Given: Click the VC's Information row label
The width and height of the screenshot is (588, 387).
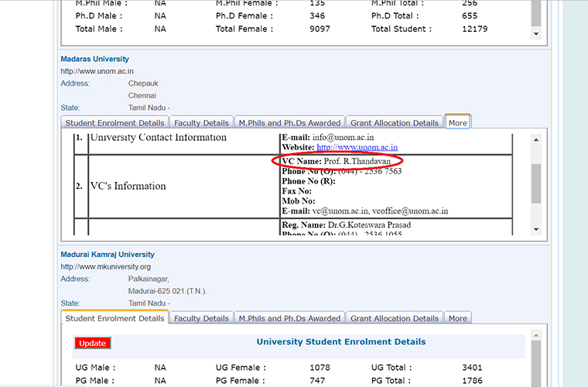Looking at the screenshot, I should point(128,186).
